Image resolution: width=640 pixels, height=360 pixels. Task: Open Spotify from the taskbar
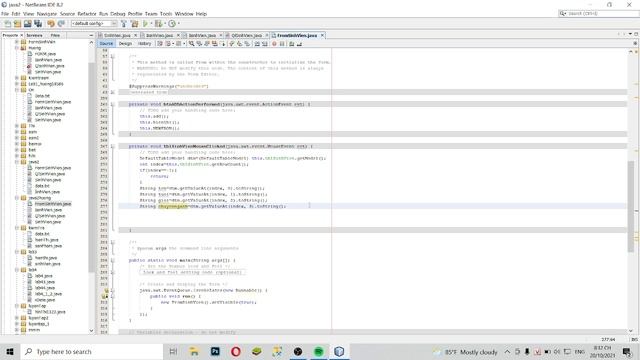point(319,351)
